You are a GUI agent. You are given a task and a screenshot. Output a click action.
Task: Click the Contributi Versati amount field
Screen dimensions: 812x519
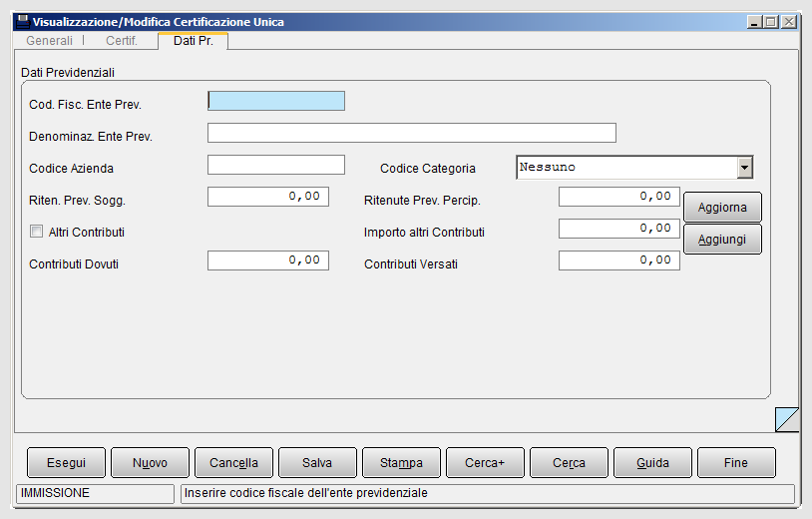click(x=618, y=260)
